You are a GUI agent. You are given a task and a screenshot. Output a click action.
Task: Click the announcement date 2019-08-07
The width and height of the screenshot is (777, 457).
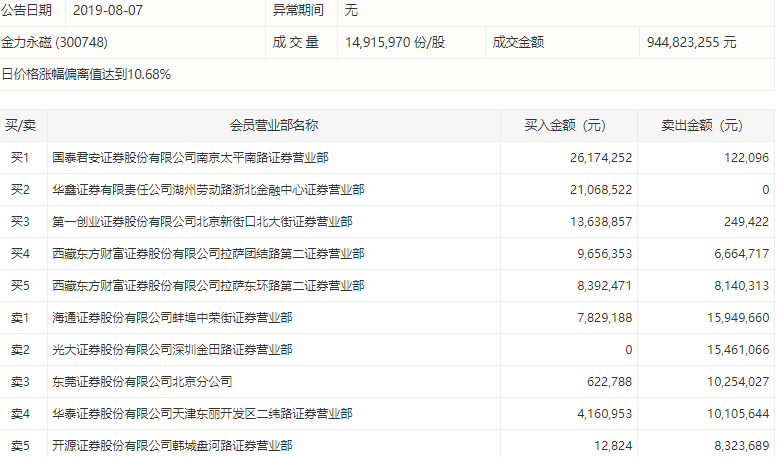108,10
